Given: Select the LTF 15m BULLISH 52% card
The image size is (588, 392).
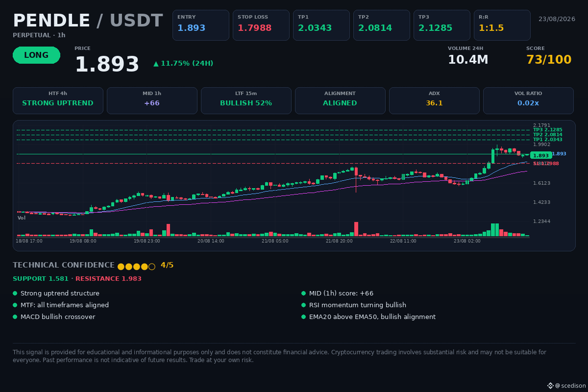Looking at the screenshot, I should click(246, 100).
